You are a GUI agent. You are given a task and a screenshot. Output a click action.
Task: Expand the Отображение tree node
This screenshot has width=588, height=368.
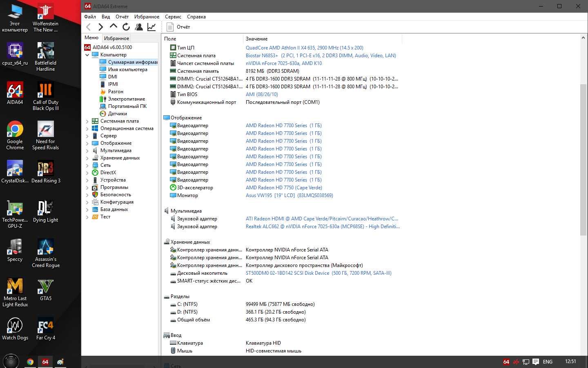[87, 143]
